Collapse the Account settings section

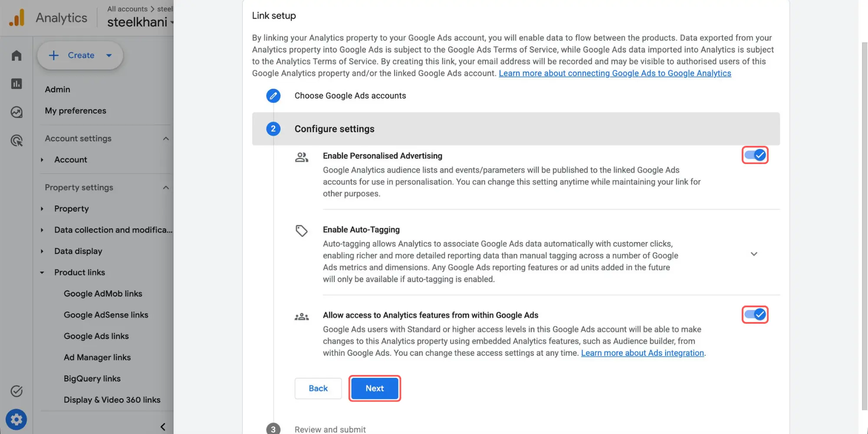(x=166, y=138)
